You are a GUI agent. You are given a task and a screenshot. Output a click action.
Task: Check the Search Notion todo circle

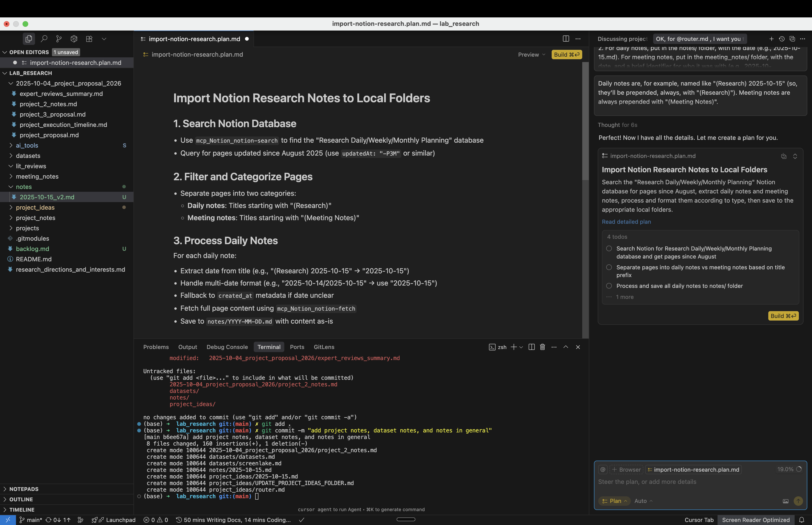tap(609, 249)
